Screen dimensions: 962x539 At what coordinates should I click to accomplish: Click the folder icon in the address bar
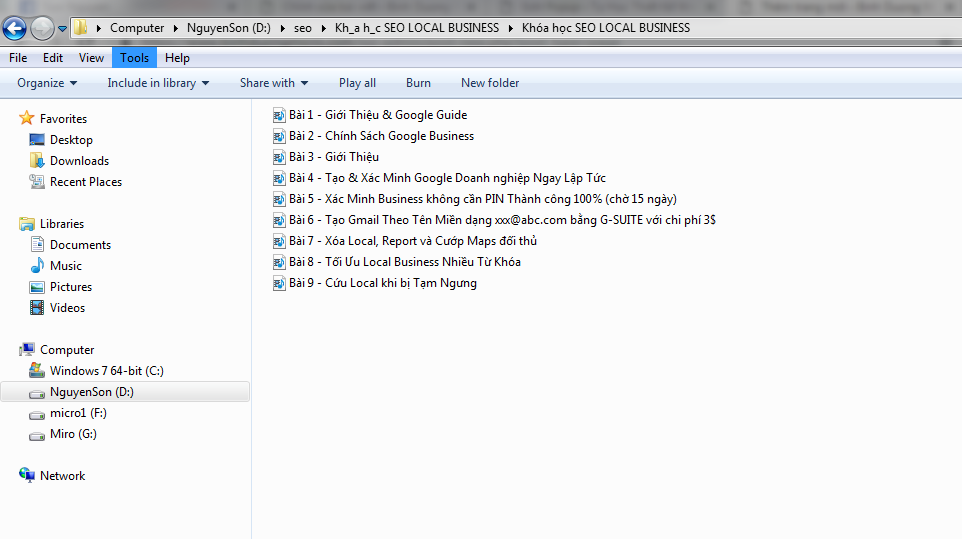coord(80,28)
